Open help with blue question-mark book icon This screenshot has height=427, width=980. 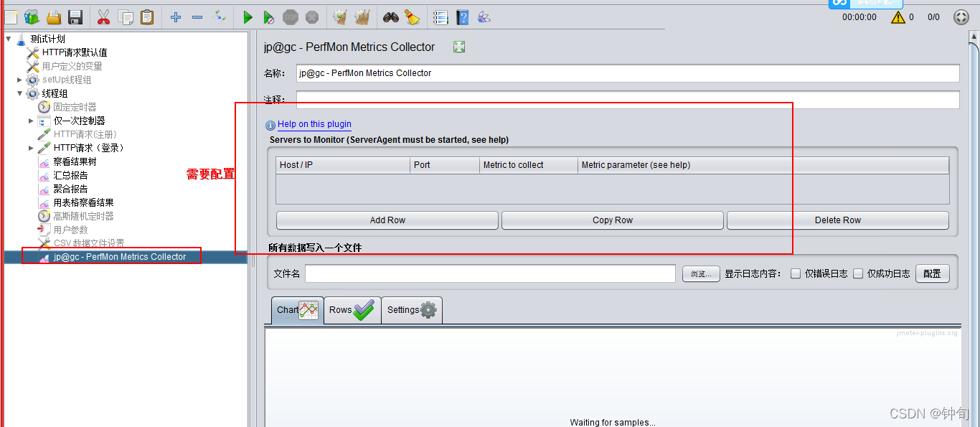(463, 17)
